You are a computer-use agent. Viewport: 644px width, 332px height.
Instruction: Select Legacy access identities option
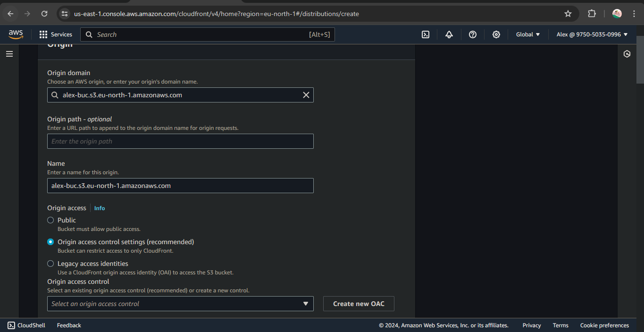point(50,264)
